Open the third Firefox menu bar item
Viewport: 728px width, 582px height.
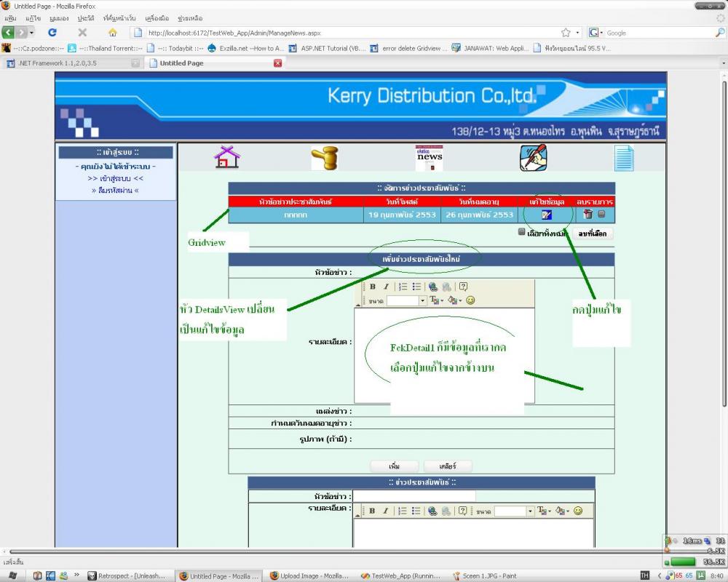[59, 18]
